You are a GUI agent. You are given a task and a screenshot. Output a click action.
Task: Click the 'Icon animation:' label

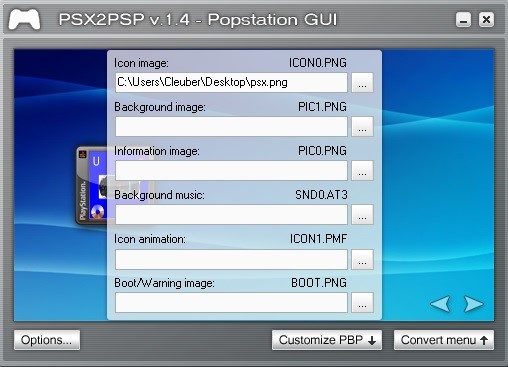click(150, 239)
